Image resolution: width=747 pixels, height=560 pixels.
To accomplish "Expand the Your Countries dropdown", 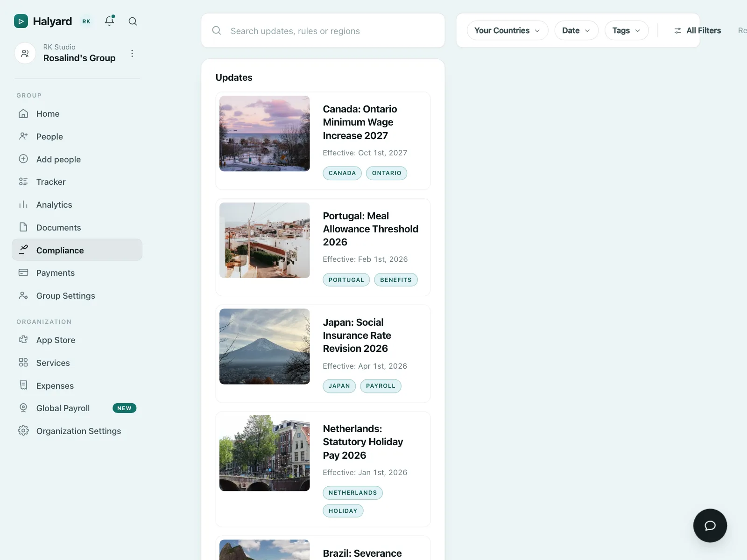I will (x=507, y=30).
